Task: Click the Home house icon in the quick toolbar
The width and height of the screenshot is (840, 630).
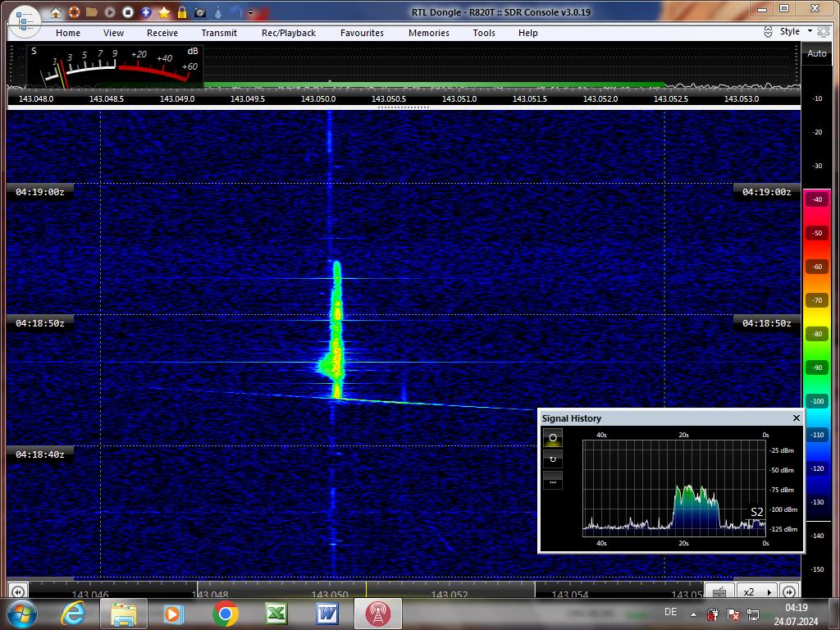Action: (56, 12)
